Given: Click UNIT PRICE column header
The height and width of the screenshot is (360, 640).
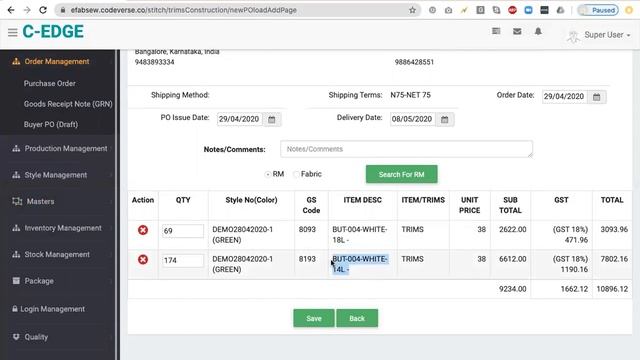Looking at the screenshot, I should pyautogui.click(x=469, y=205).
